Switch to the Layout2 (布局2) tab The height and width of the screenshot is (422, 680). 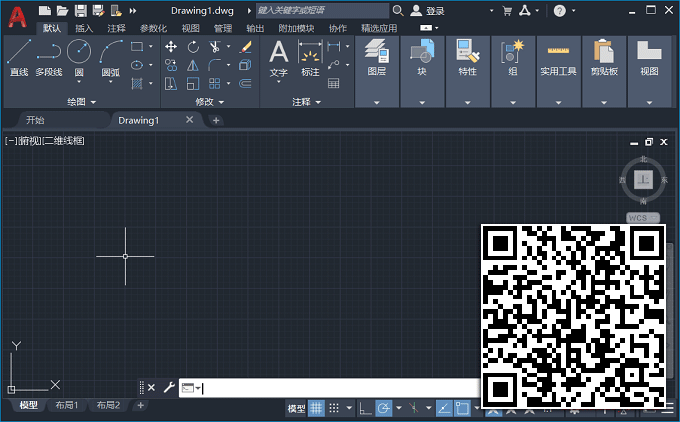(x=108, y=405)
